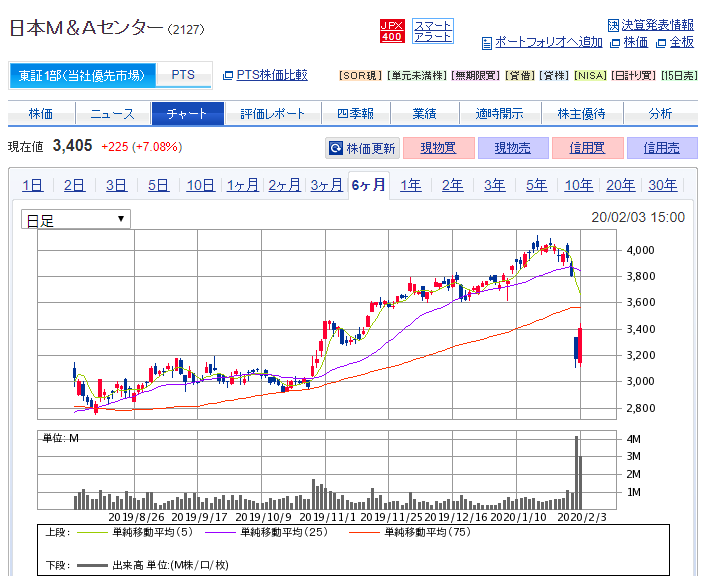Select the 20年 chart period
This screenshot has height=576, width=705.
[620, 185]
